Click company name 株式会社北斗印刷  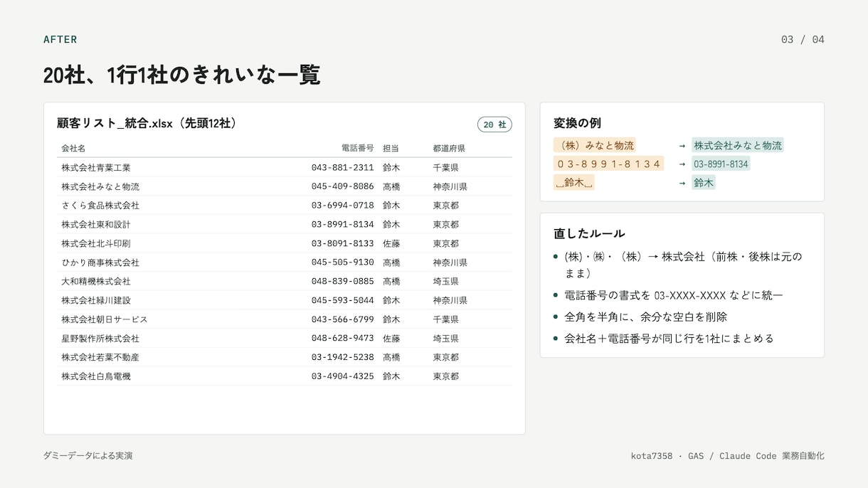[96, 243]
